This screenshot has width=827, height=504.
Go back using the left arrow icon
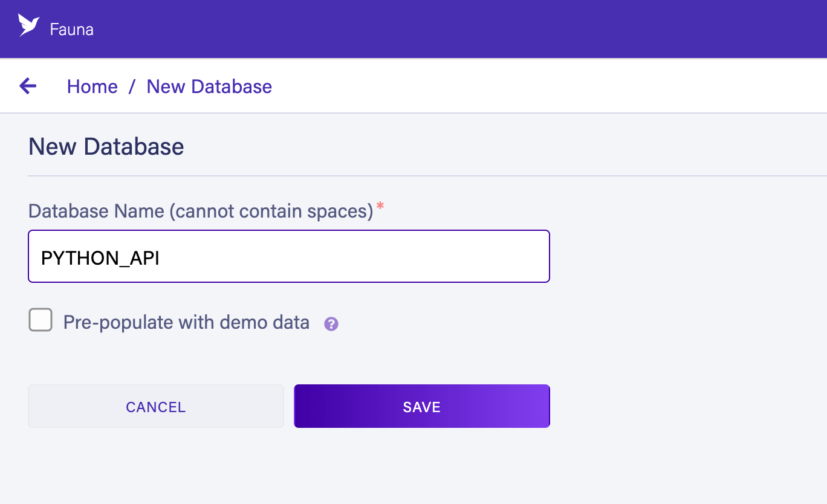click(x=28, y=86)
